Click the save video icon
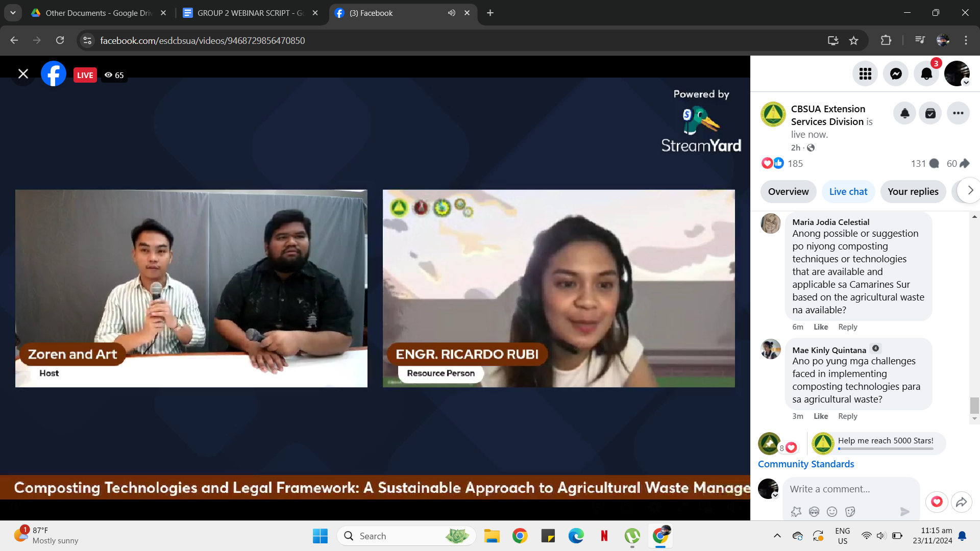The image size is (980, 551). [930, 113]
